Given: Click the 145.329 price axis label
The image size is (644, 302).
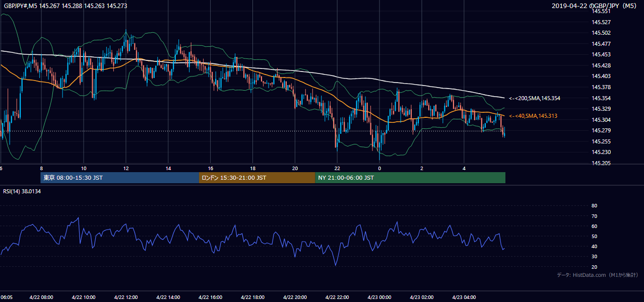Looking at the screenshot, I should click(601, 109).
